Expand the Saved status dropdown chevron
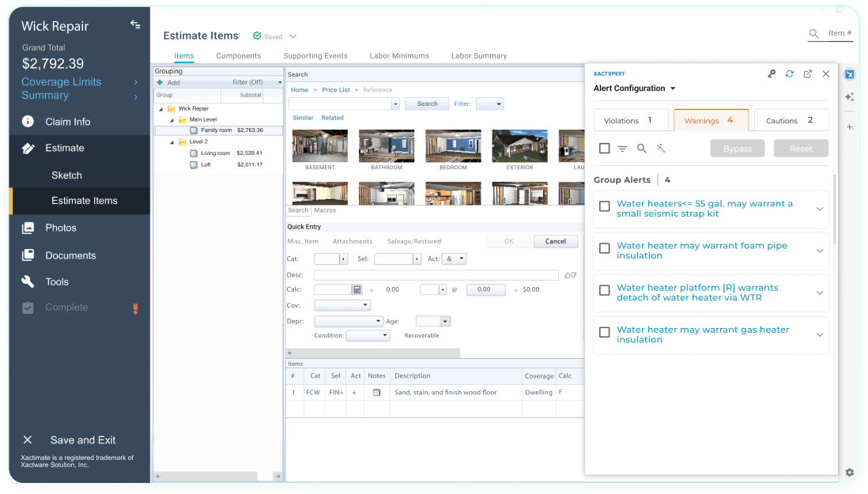 293,36
